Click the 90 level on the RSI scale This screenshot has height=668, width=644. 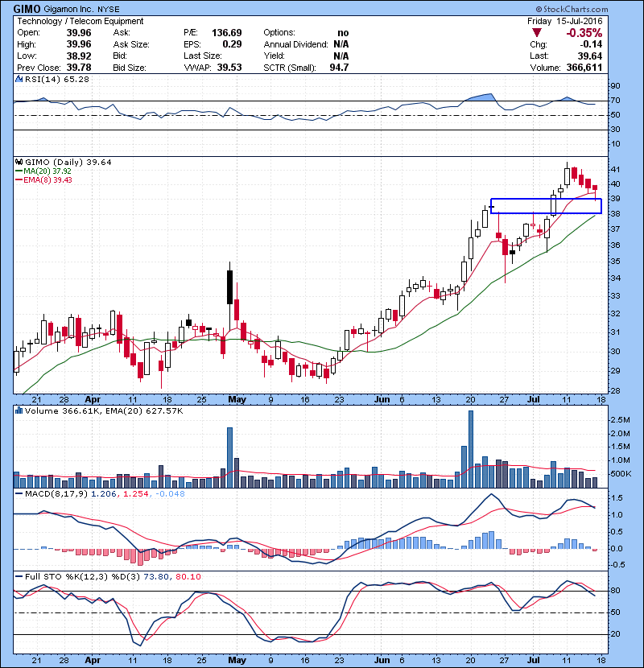(615, 86)
